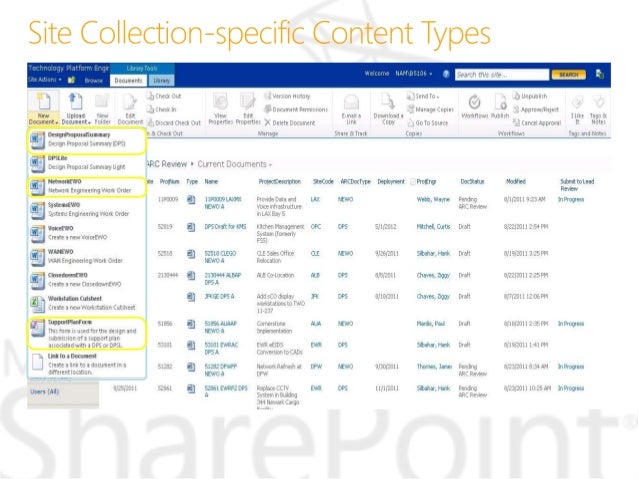Click the Modified column header
The width and height of the screenshot is (638, 479).
(x=516, y=182)
